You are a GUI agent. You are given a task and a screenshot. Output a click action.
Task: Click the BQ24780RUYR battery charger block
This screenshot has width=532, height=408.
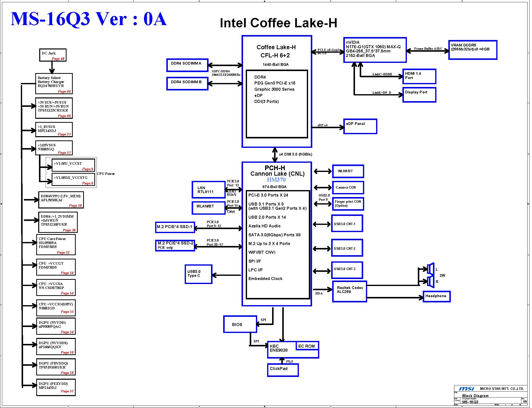tap(54, 83)
